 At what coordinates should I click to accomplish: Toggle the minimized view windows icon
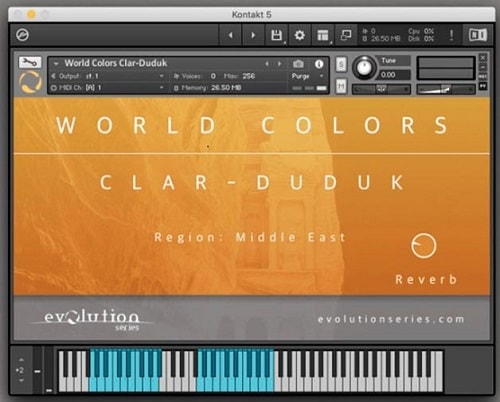(x=346, y=35)
